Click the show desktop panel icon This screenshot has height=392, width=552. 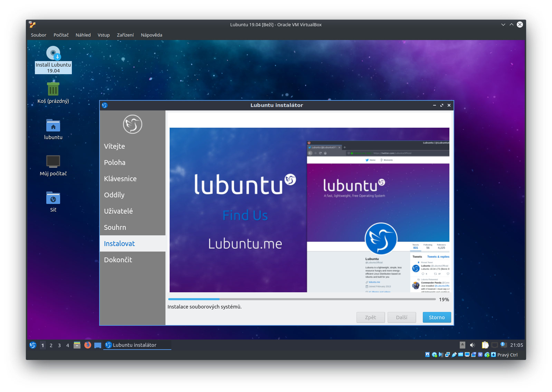pyautogui.click(x=98, y=345)
